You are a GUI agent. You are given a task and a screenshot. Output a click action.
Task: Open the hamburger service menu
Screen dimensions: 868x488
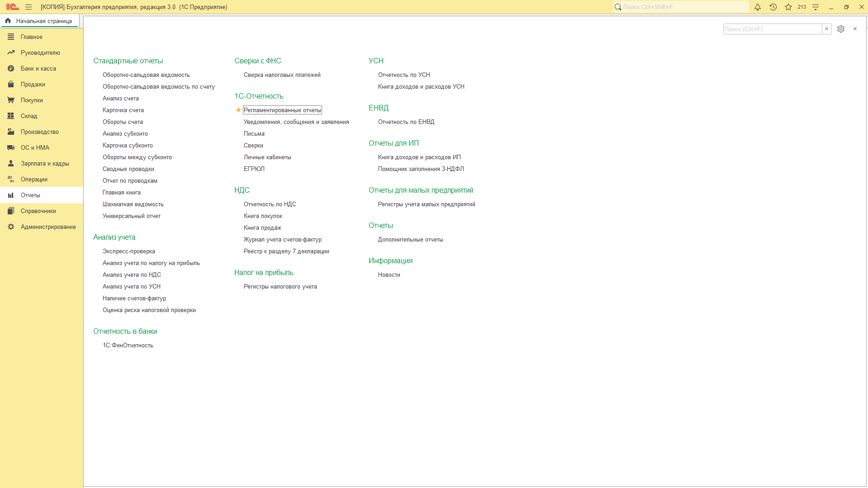coord(28,7)
